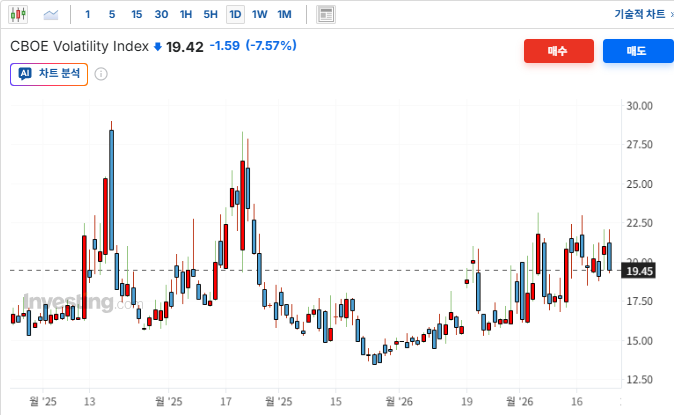The height and width of the screenshot is (415, 674).
Task: Click the blue 매도 sell button
Action: coord(638,51)
